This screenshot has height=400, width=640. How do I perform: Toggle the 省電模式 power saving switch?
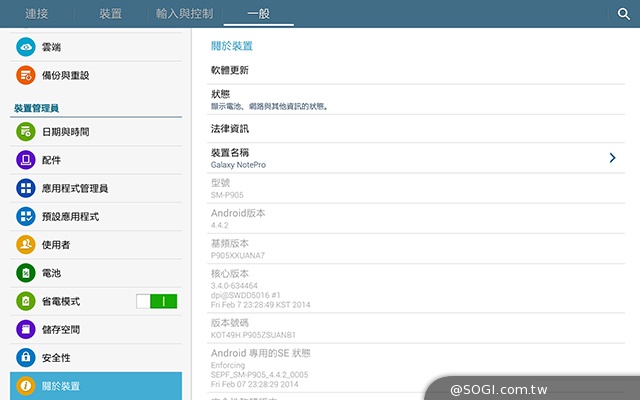157,301
